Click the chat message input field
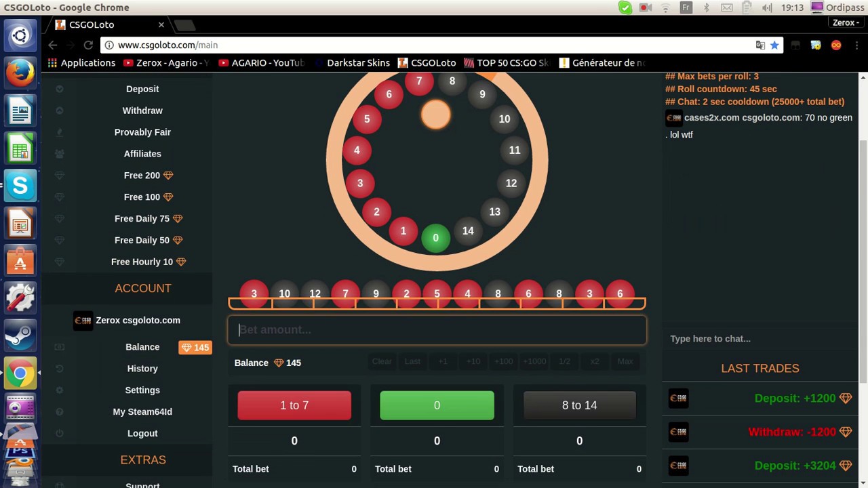Image resolution: width=868 pixels, height=488 pixels. click(x=759, y=339)
